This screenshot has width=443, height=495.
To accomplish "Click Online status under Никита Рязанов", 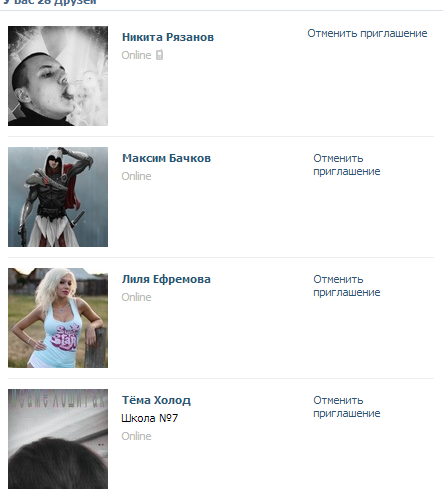I will tap(136, 55).
